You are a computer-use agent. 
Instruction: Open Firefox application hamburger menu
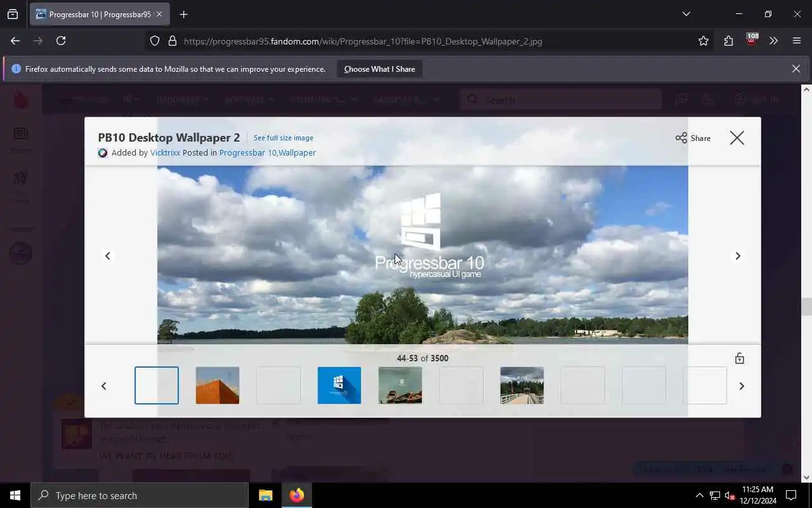pyautogui.click(x=797, y=41)
